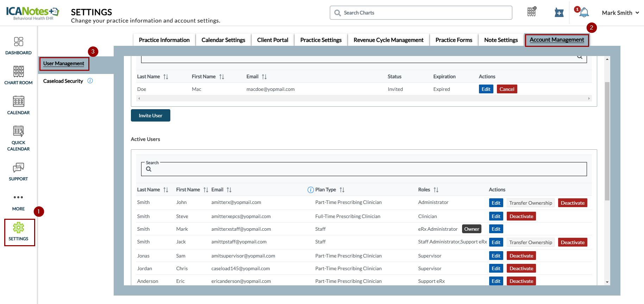Screen dimensions: 644x304
Task: Click the Invite User button
Action: tap(150, 116)
